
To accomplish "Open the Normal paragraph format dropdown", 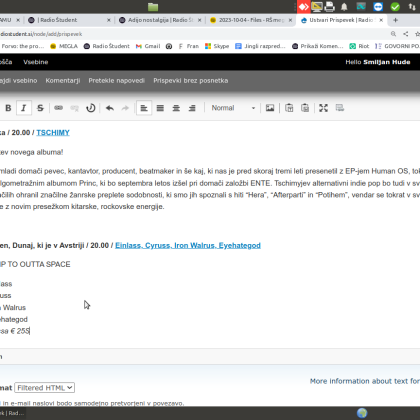I will [x=233, y=108].
